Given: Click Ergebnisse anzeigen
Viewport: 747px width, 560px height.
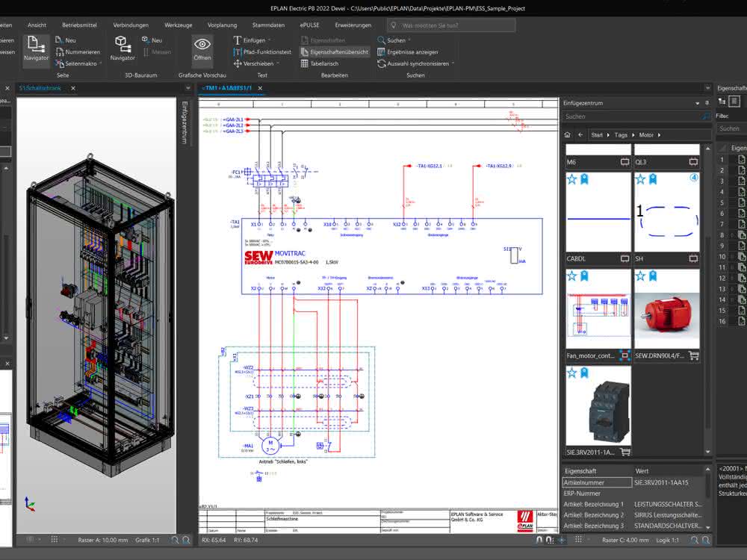Looking at the screenshot, I should [407, 52].
